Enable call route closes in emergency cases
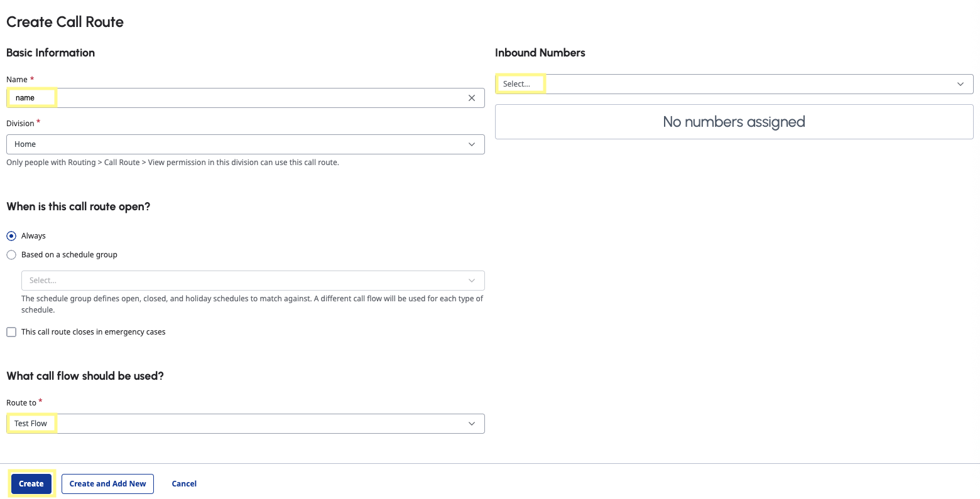 pyautogui.click(x=11, y=332)
